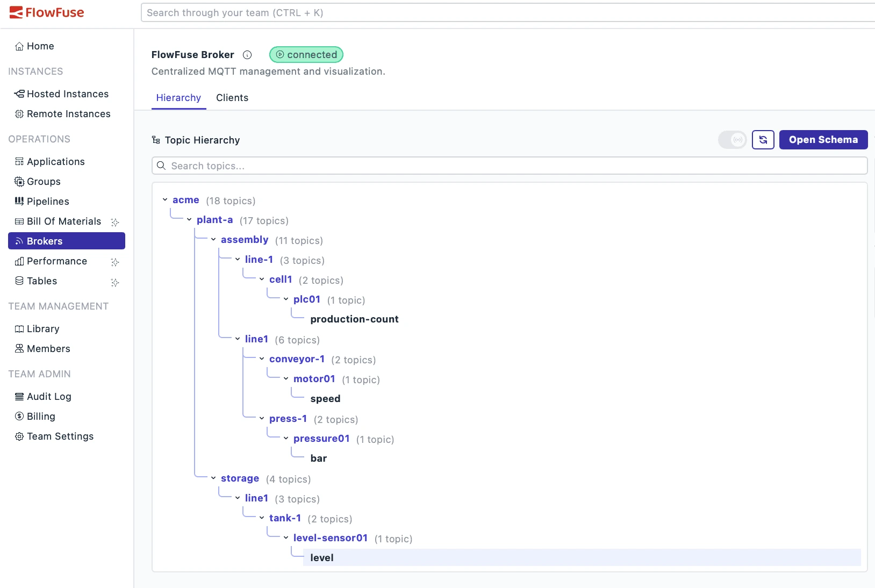Click the magnifier icon in topic search

[161, 166]
